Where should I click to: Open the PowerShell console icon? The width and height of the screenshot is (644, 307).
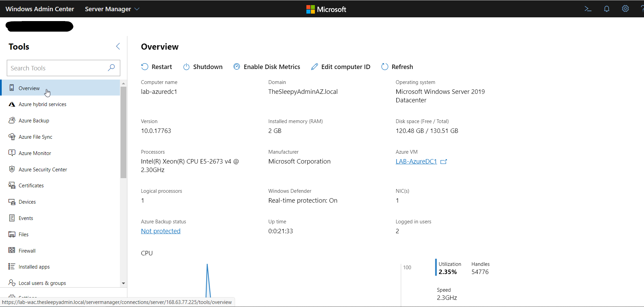click(588, 9)
